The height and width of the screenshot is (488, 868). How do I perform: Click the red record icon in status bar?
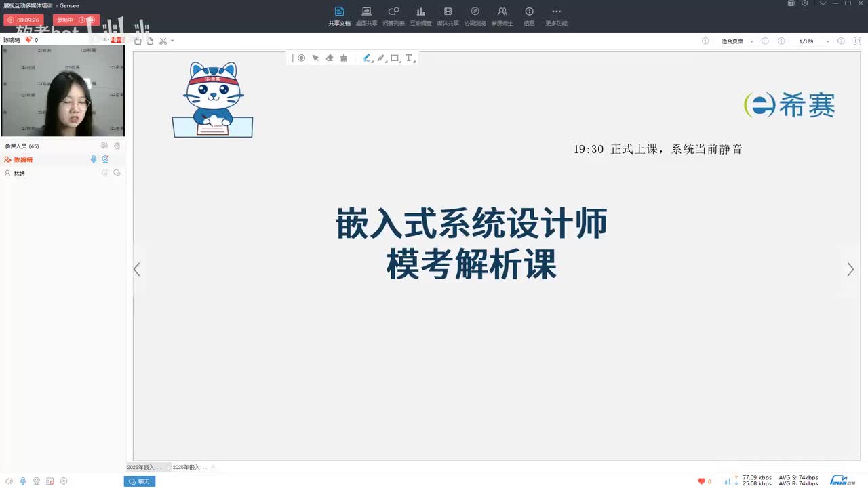click(x=50, y=481)
